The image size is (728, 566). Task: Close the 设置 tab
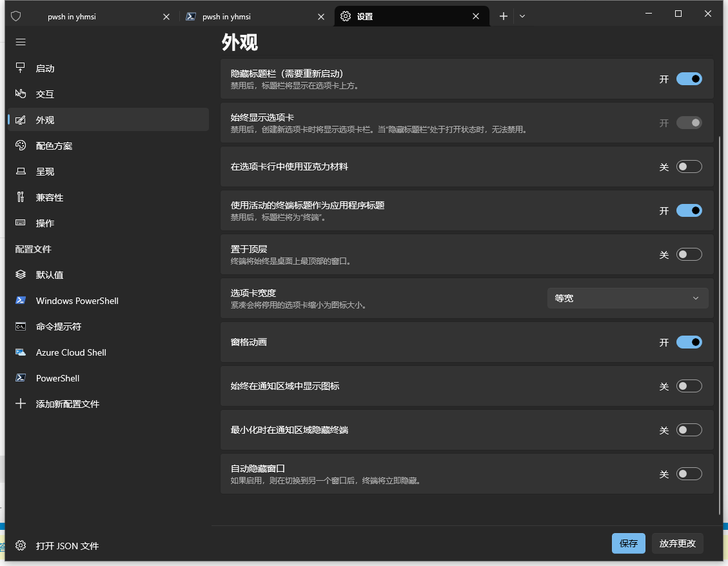(475, 17)
